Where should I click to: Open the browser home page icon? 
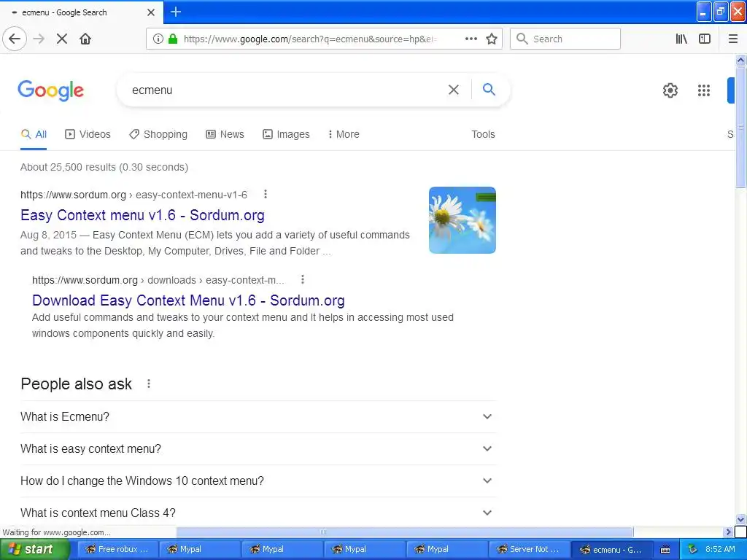85,39
